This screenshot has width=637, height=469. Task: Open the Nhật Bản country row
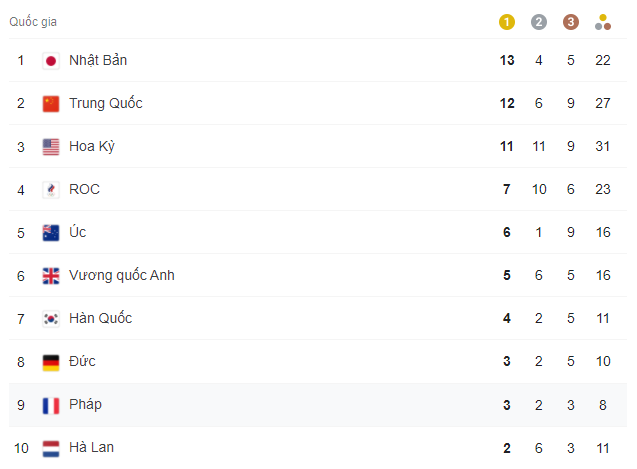coord(318,60)
